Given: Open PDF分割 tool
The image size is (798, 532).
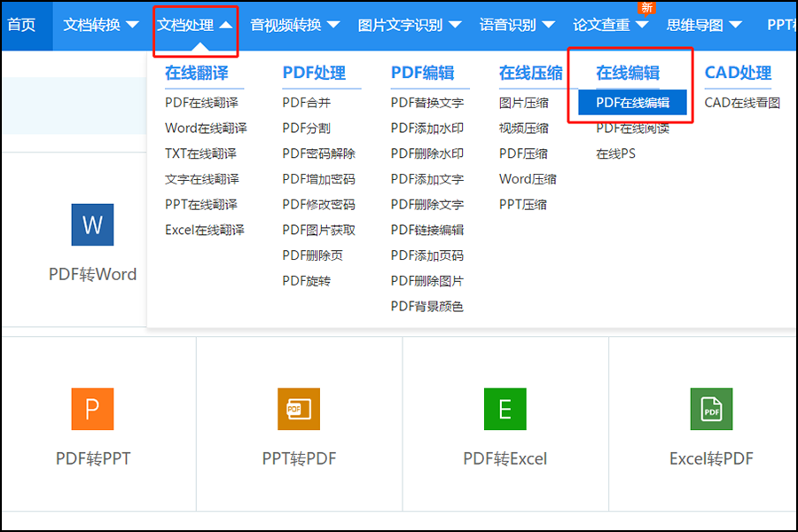Looking at the screenshot, I should tap(307, 129).
